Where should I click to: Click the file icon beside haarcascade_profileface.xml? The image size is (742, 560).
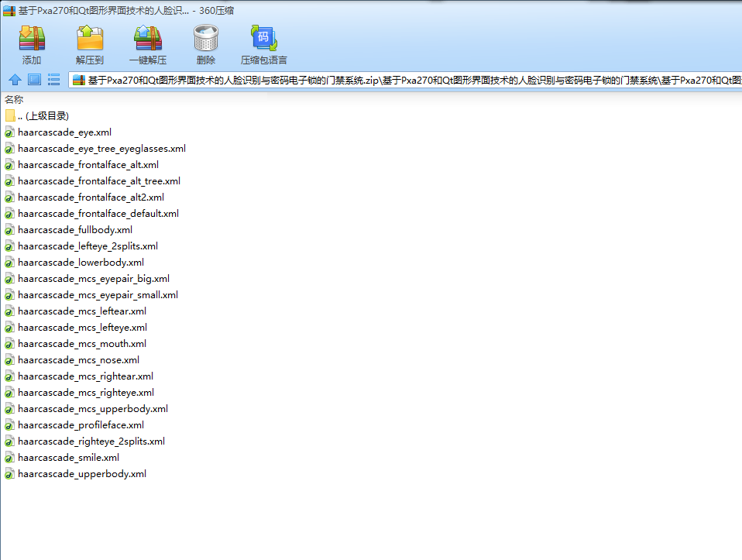(9, 425)
